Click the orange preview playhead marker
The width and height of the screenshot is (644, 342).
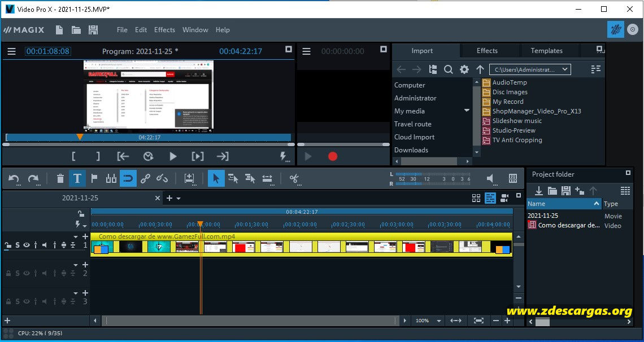click(x=80, y=137)
